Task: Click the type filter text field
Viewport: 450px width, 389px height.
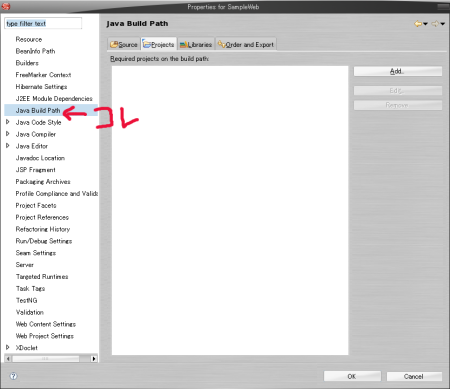Action: click(x=43, y=23)
